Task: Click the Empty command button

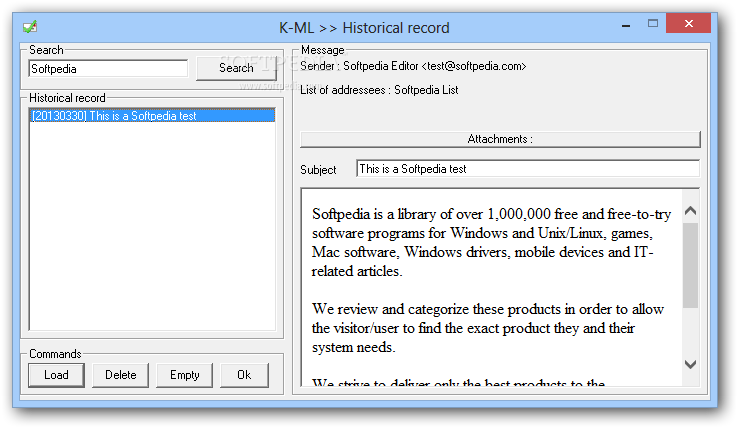Action: (x=184, y=375)
